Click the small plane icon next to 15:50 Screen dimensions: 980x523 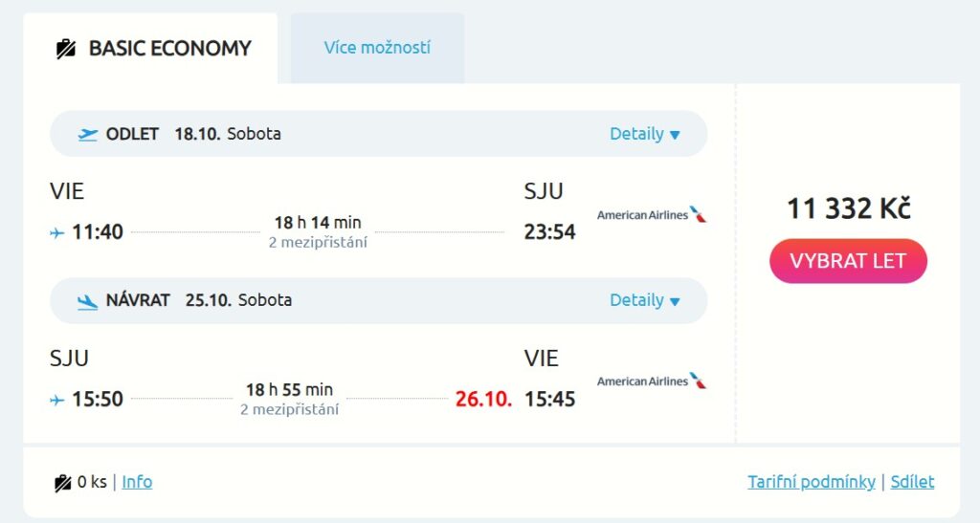57,400
